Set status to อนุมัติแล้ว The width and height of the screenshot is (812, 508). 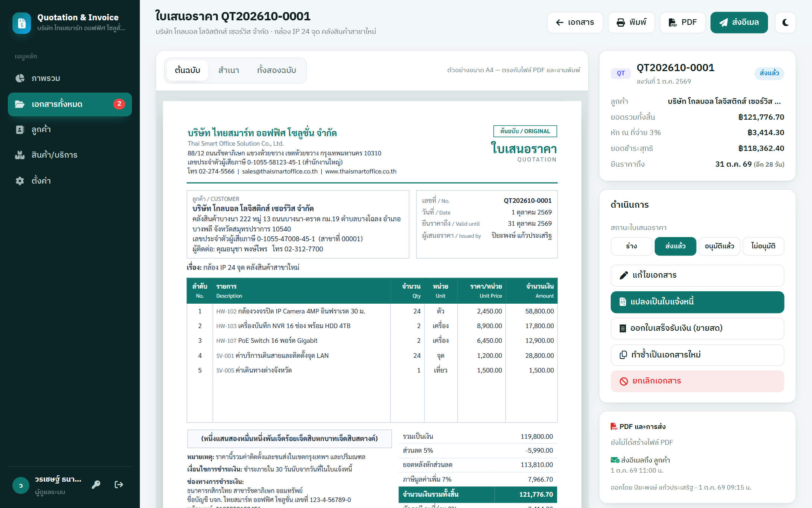pyautogui.click(x=719, y=246)
